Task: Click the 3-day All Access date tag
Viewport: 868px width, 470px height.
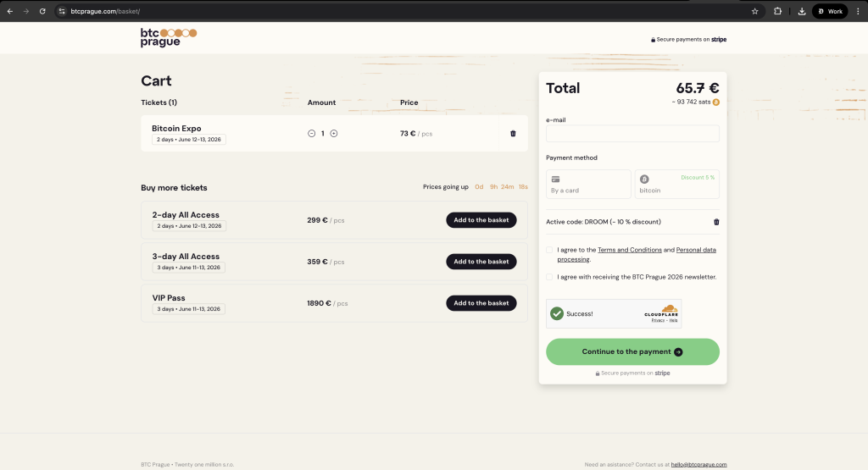Action: [189, 267]
